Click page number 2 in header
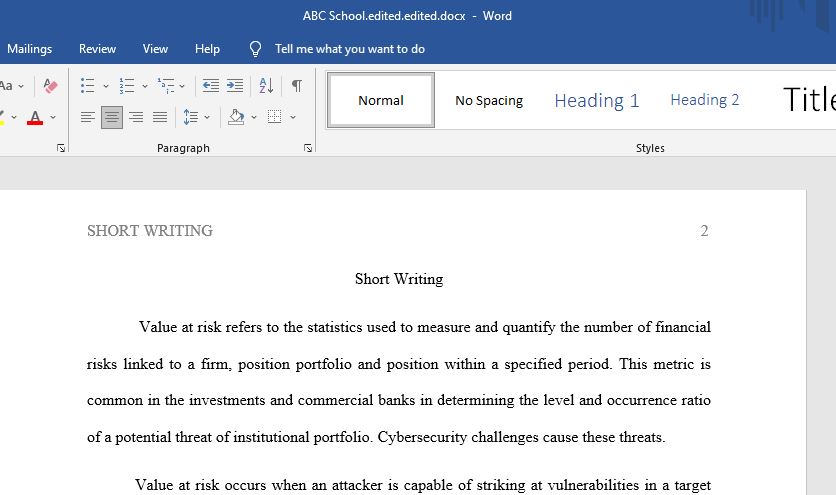Screen dimensions: 836x495 click(704, 230)
